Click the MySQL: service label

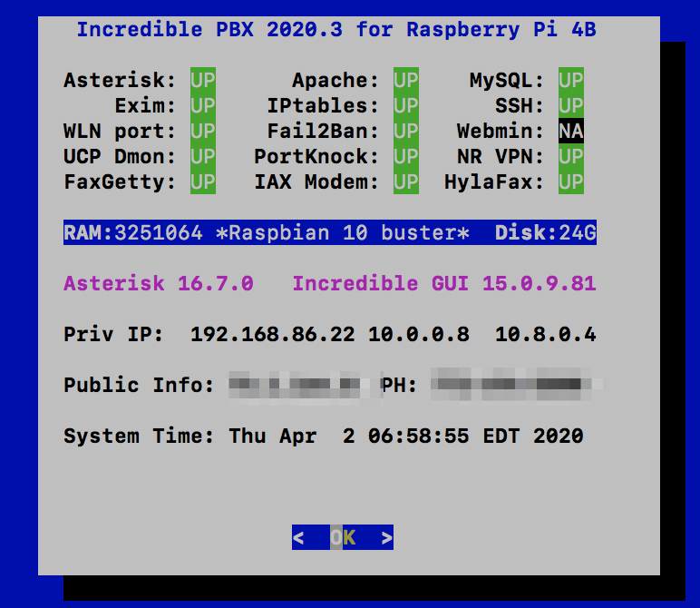pyautogui.click(x=507, y=81)
